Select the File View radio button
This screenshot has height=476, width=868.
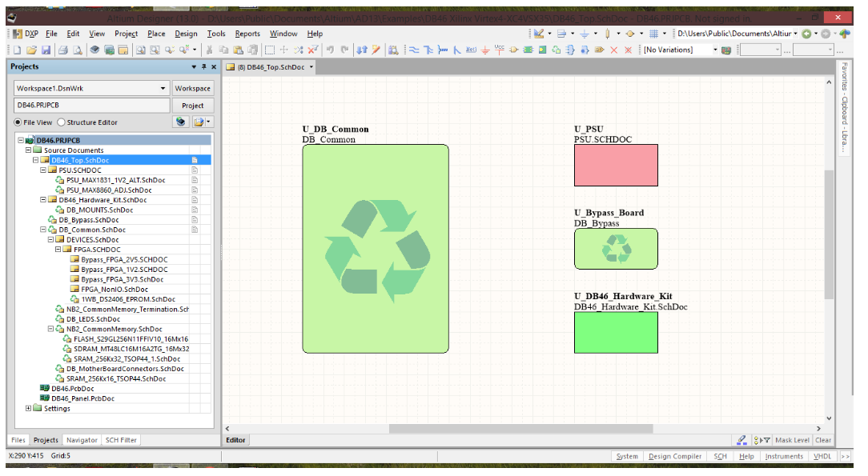pos(18,122)
